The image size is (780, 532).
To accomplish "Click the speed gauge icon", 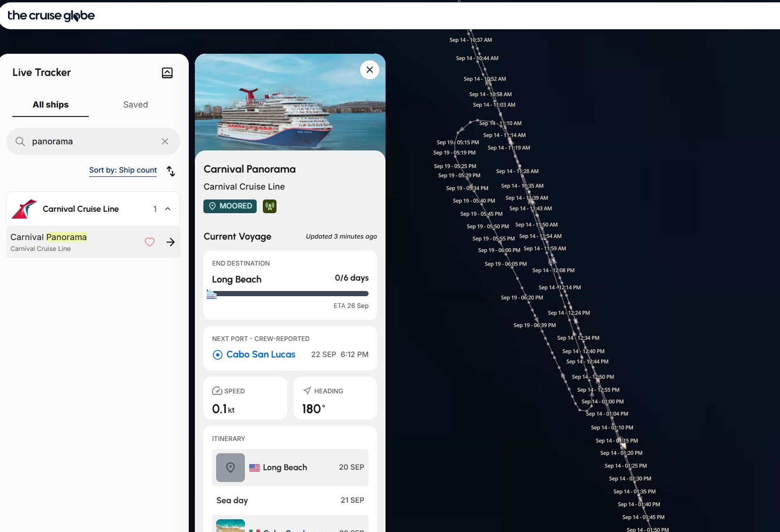I will [x=217, y=391].
